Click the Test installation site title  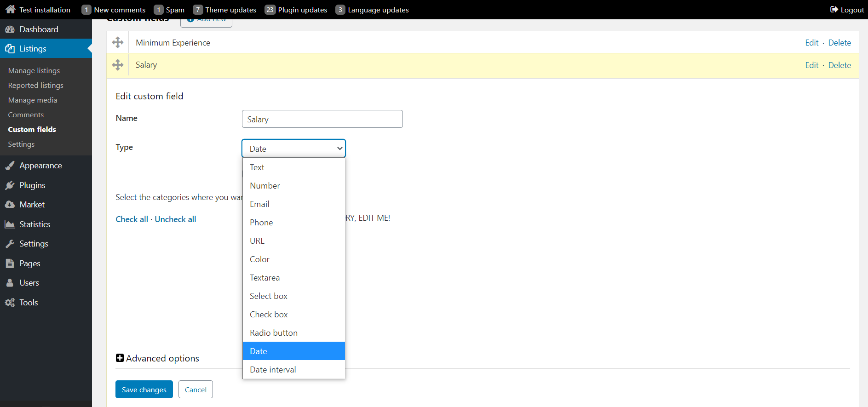45,10
